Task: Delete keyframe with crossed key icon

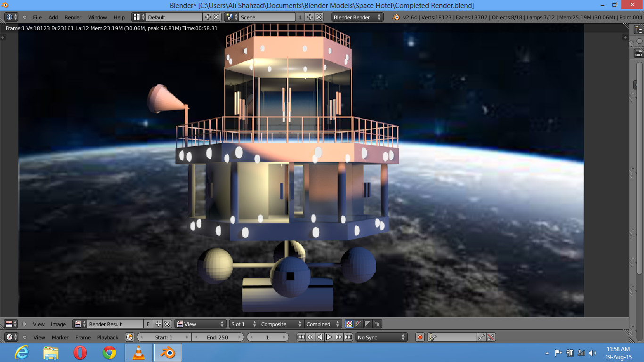Action: (x=491, y=337)
